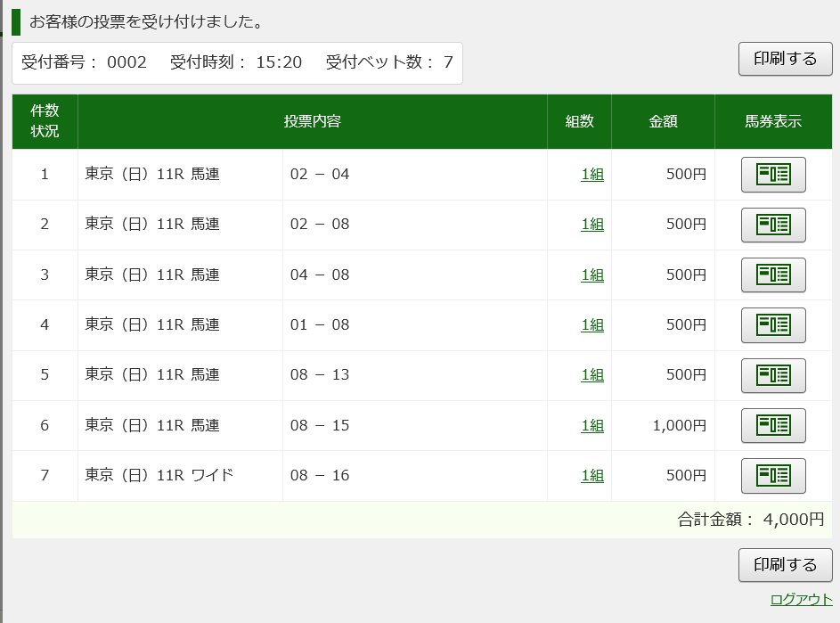840x623 pixels.
Task: Show betting ticket for row 1 (02 – 04)
Action: [773, 175]
